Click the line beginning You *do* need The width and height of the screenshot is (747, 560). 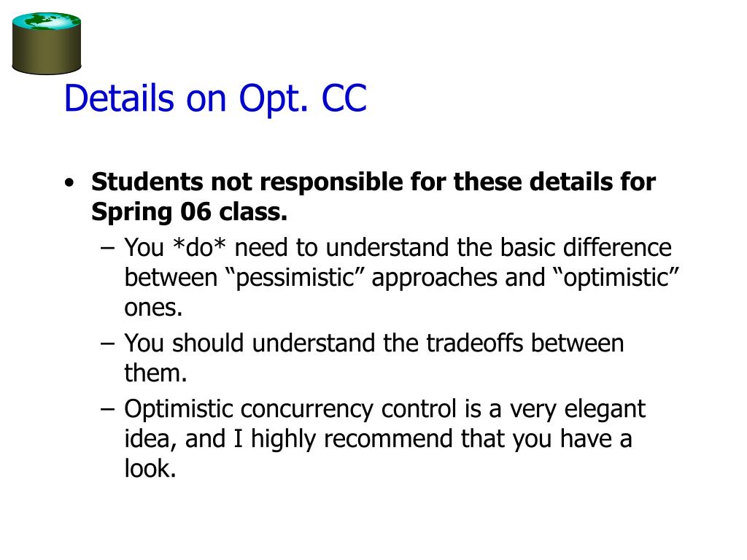(398, 248)
